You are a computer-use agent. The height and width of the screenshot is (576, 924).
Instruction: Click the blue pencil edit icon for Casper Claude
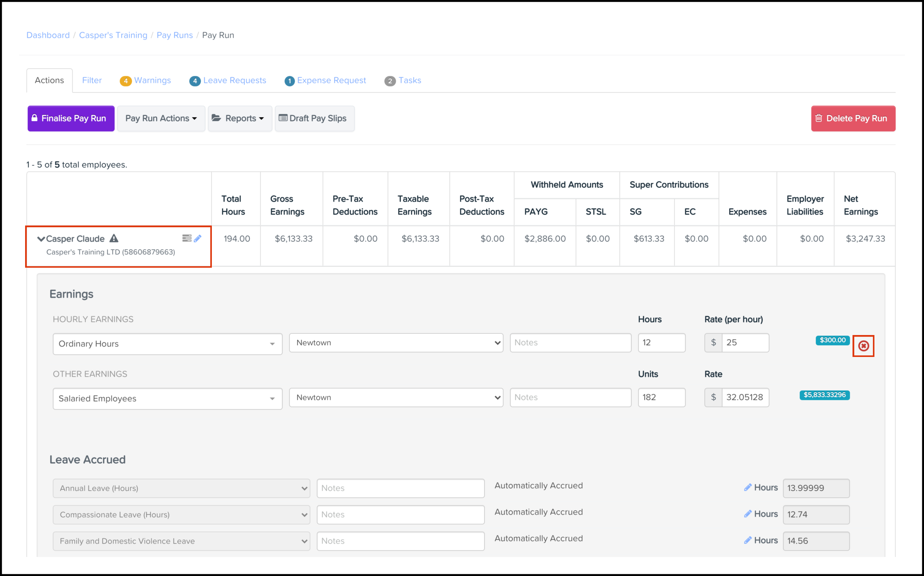(198, 238)
